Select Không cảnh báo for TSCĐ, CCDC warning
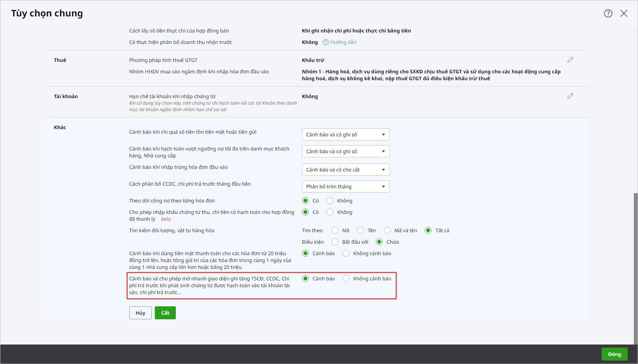This screenshot has width=638, height=364. coord(346,278)
